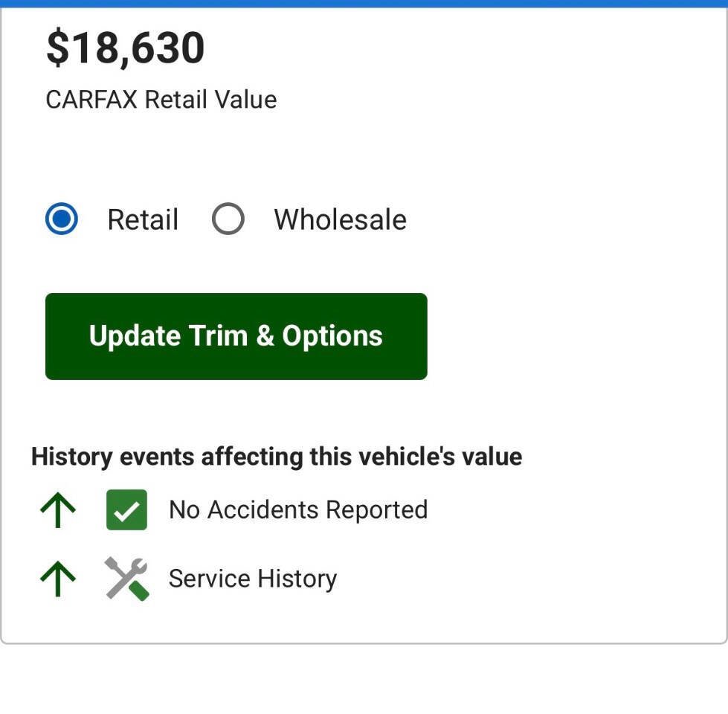Click the word Reported in accidents row
728x714 pixels.
(x=376, y=509)
